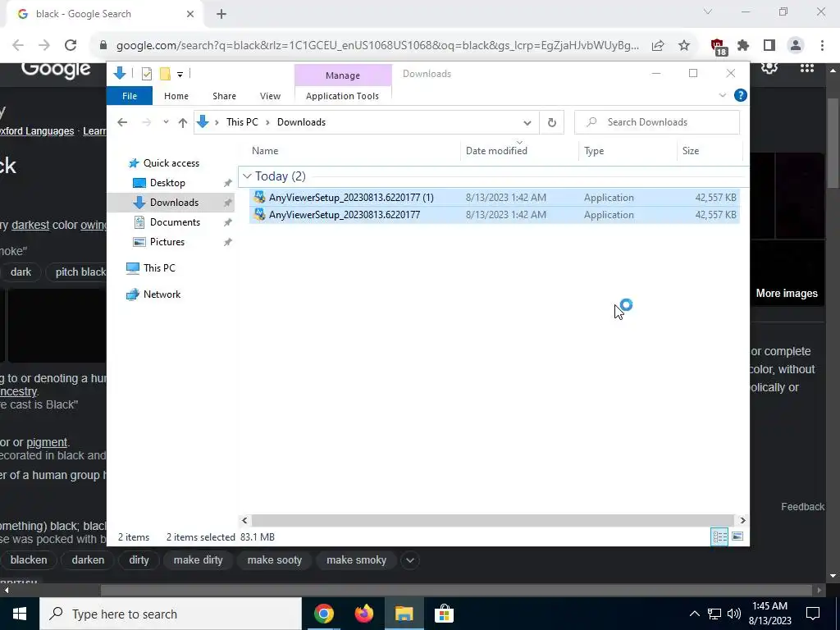Open Microsoft Store from taskbar

click(444, 614)
